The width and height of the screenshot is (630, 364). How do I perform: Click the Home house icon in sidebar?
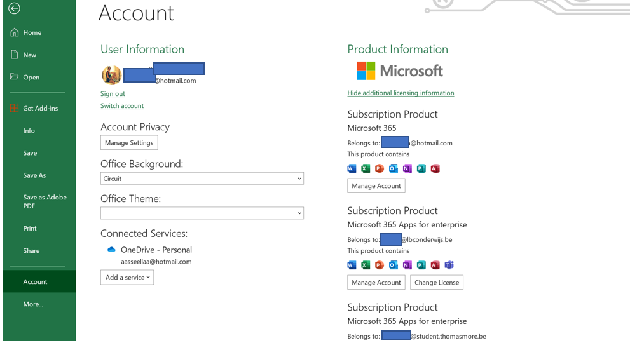point(15,32)
